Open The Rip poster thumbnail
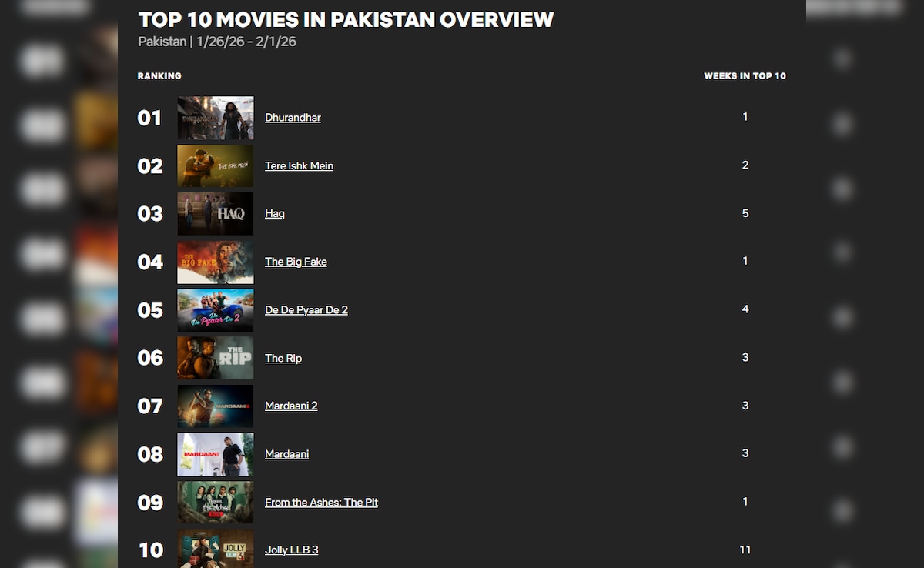This screenshot has height=568, width=924. click(216, 358)
